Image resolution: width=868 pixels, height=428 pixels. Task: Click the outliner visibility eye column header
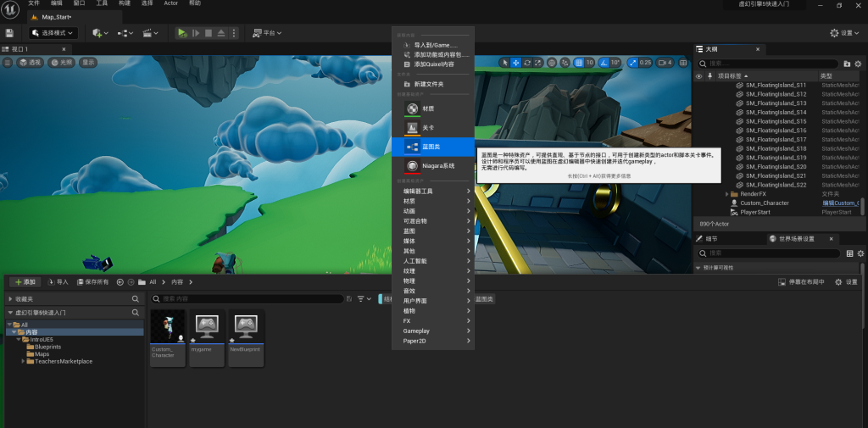(698, 76)
